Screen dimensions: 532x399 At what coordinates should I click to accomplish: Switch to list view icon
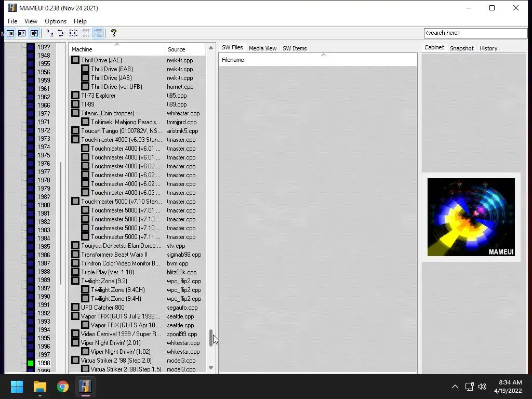coord(73,33)
